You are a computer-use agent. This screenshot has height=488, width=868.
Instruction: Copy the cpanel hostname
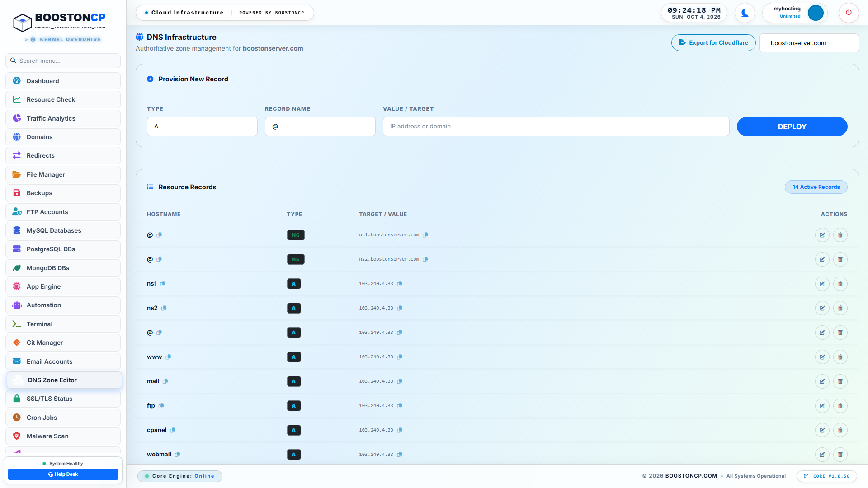pos(173,430)
